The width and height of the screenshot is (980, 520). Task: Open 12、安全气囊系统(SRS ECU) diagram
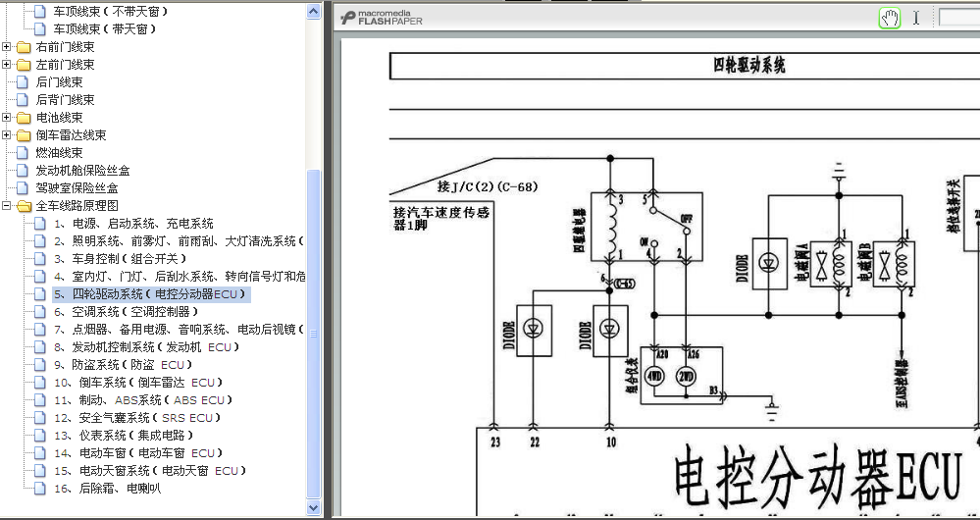(x=137, y=418)
